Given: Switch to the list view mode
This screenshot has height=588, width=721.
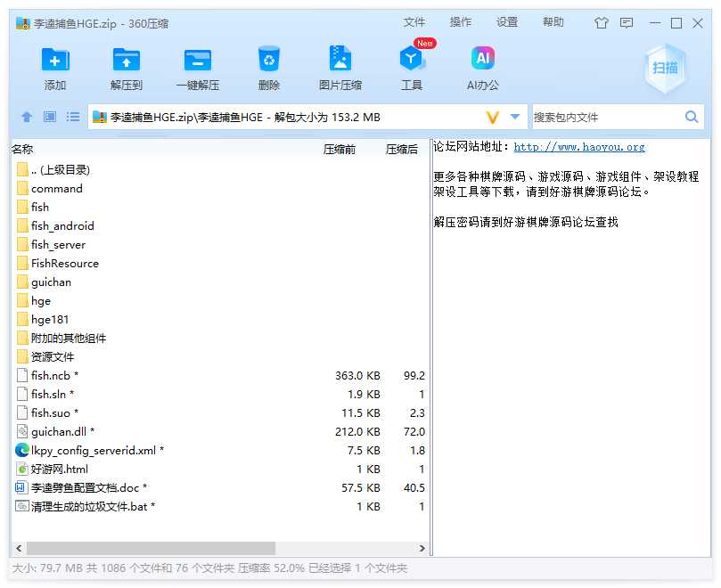Looking at the screenshot, I should 73,118.
